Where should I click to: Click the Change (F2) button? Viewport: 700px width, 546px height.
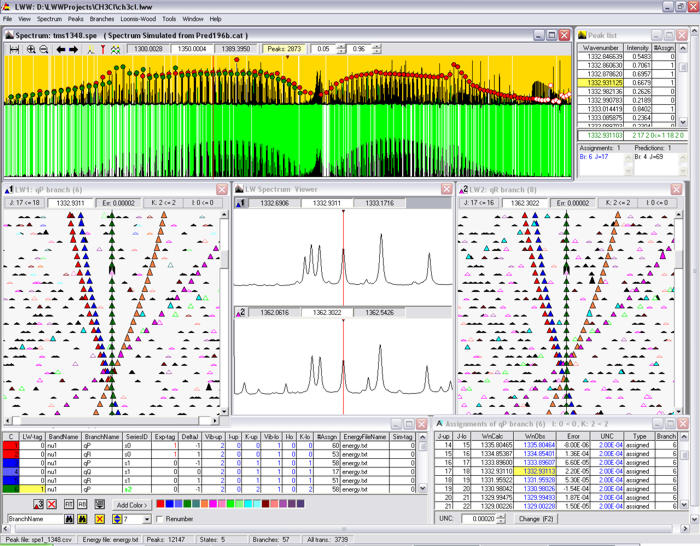click(x=536, y=519)
